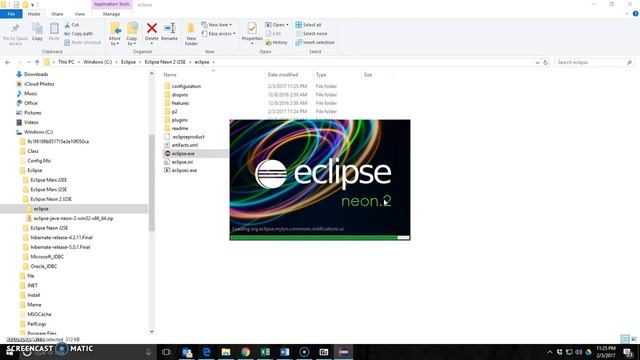Select iCloud Photos in navigation pane
Image resolution: width=640 pixels, height=360 pixels.
[39, 84]
